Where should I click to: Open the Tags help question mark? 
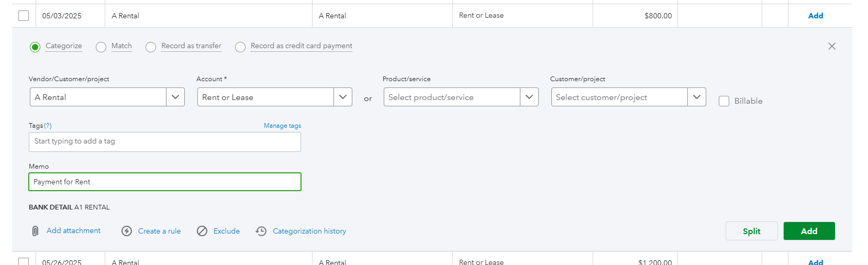tap(48, 126)
